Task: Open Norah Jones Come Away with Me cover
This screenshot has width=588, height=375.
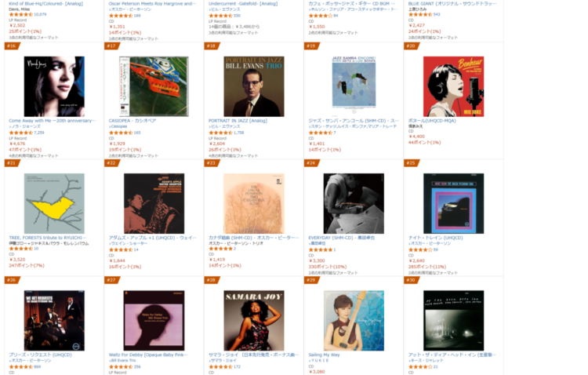Action: tap(54, 86)
